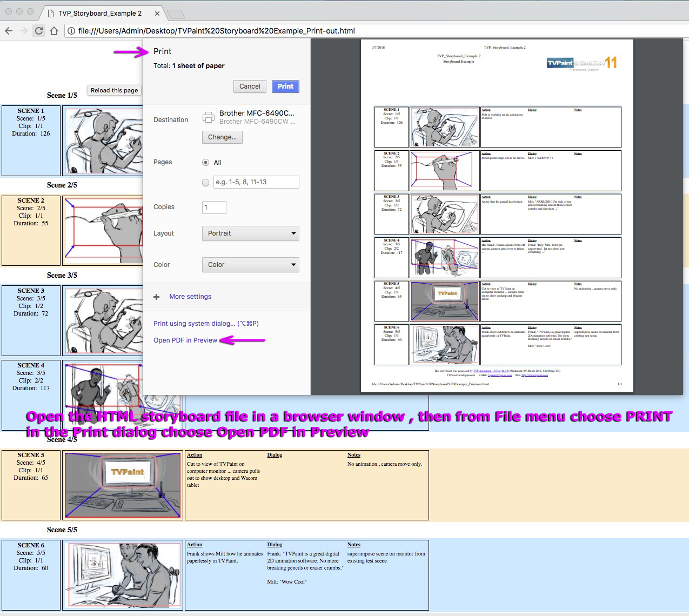
Task: Reload the page with the toolbar reload icon
Action: (39, 31)
